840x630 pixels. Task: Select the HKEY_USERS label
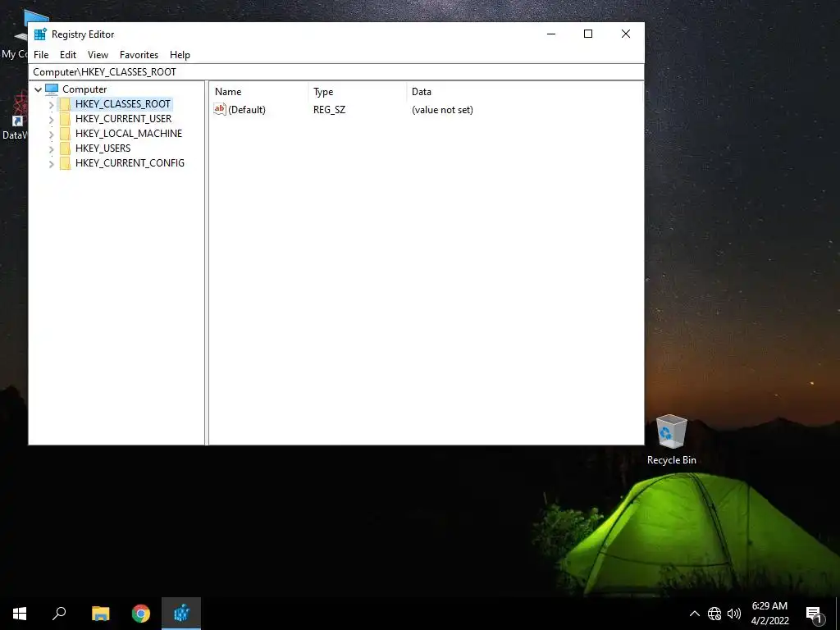coord(103,148)
